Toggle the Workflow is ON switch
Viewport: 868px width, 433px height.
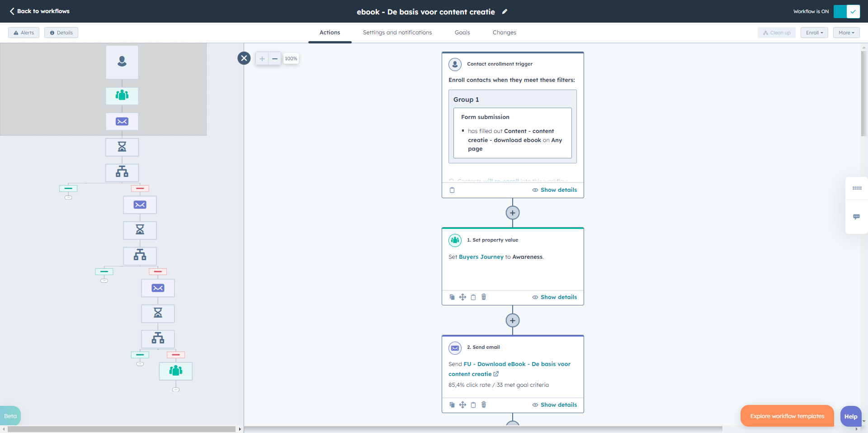coord(847,11)
